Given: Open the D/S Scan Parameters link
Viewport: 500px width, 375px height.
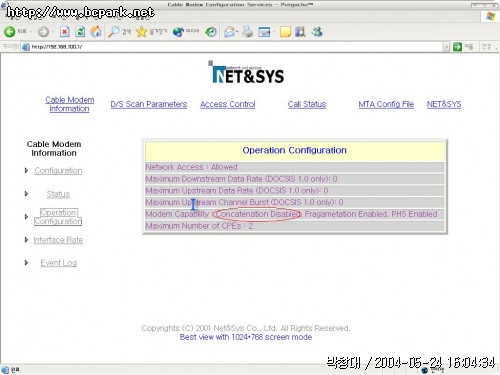Looking at the screenshot, I should pyautogui.click(x=149, y=104).
